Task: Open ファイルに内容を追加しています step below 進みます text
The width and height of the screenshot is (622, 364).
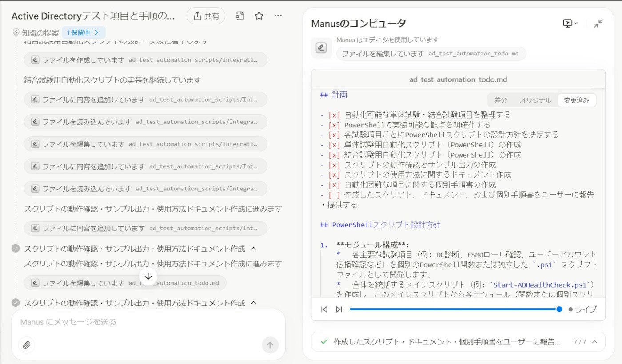Action: (146, 228)
